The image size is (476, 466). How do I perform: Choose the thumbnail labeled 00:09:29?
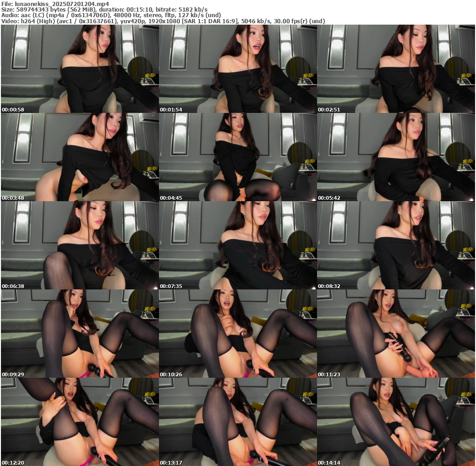[x=80, y=334]
